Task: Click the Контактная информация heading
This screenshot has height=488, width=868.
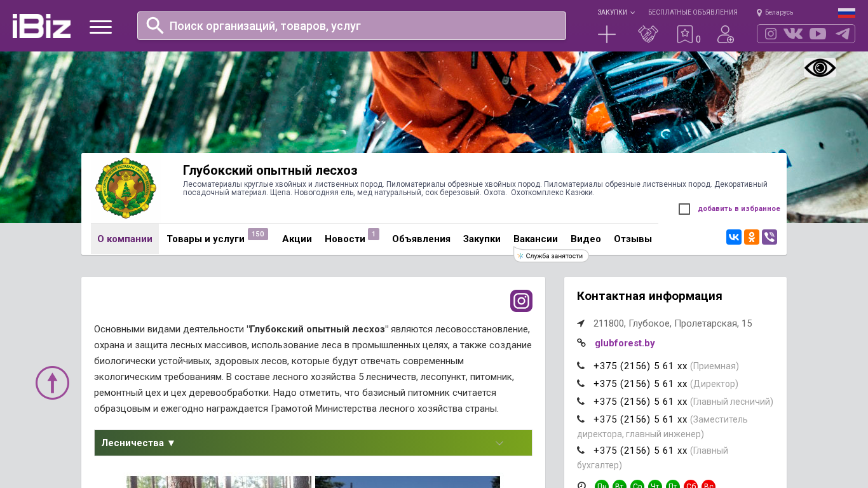Action: tap(649, 296)
